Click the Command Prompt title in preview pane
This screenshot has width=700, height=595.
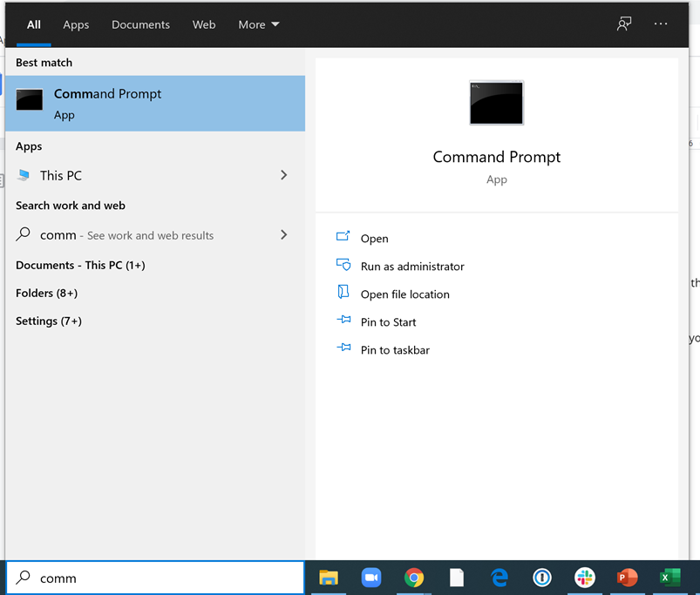point(496,157)
